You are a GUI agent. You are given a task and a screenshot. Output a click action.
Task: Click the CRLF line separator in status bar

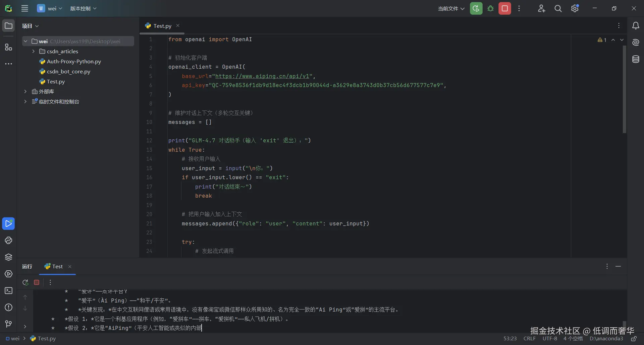[529, 339]
